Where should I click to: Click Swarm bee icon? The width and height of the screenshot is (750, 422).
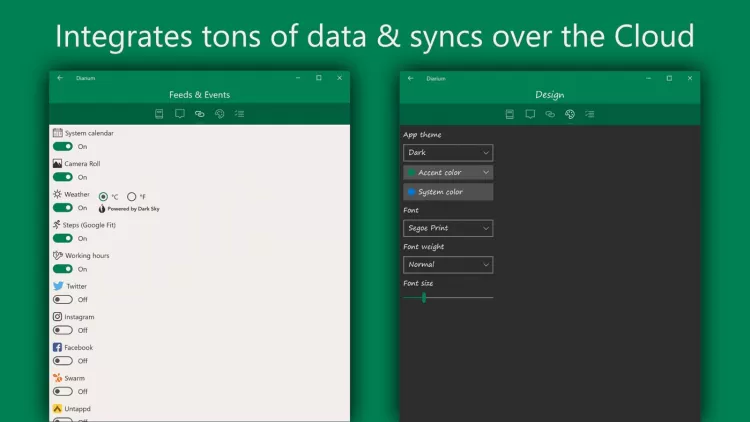click(x=57, y=378)
